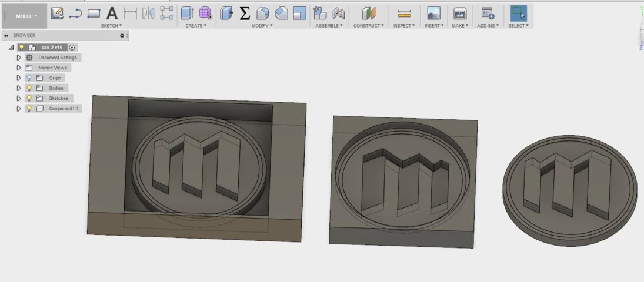Open the SKETCH dropdown menu
Viewport: 644px width, 282px height.
112,25
